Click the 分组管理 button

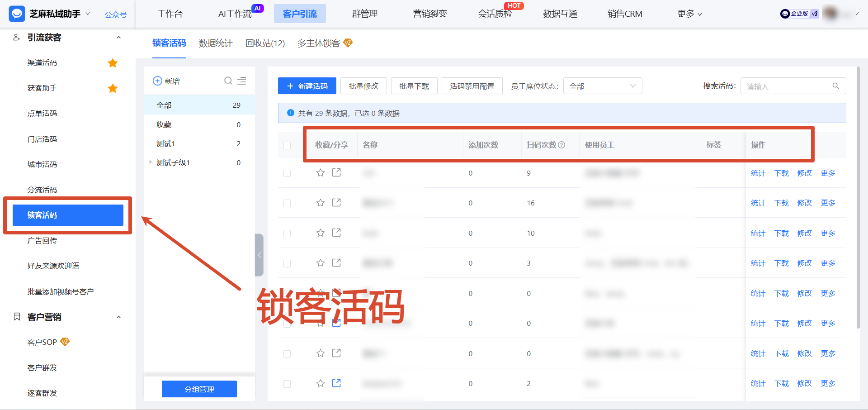[x=199, y=389]
